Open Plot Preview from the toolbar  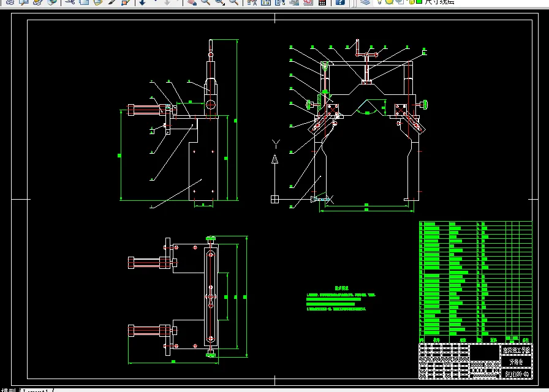23,2
